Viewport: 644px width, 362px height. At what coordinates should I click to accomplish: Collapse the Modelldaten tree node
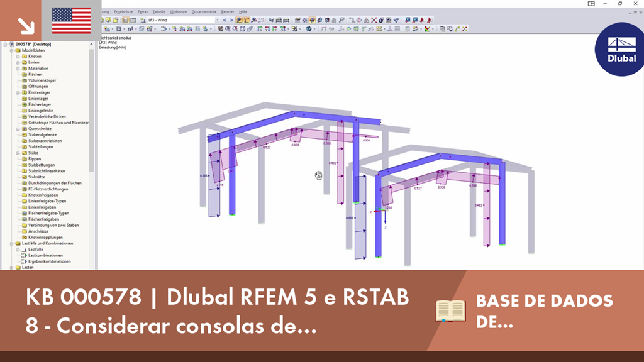(12, 50)
